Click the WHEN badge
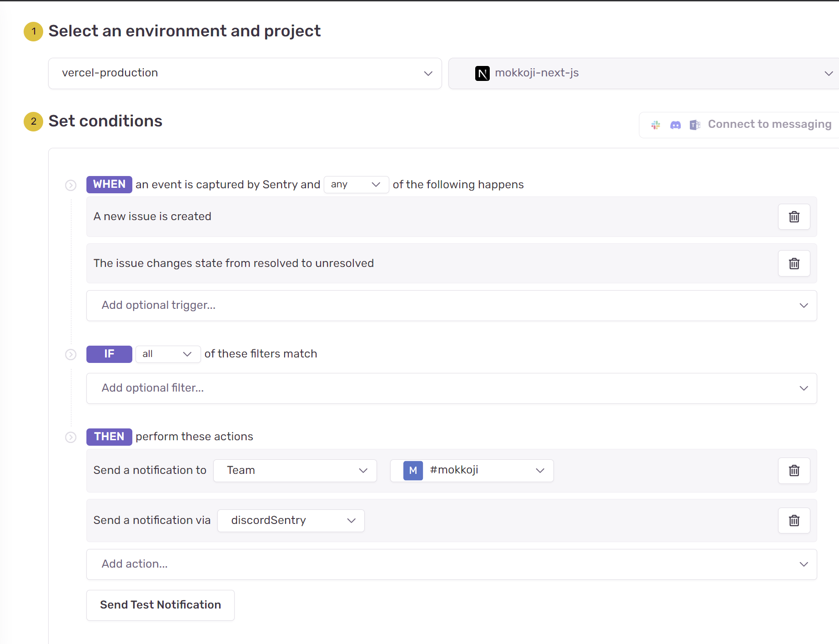 click(x=109, y=185)
